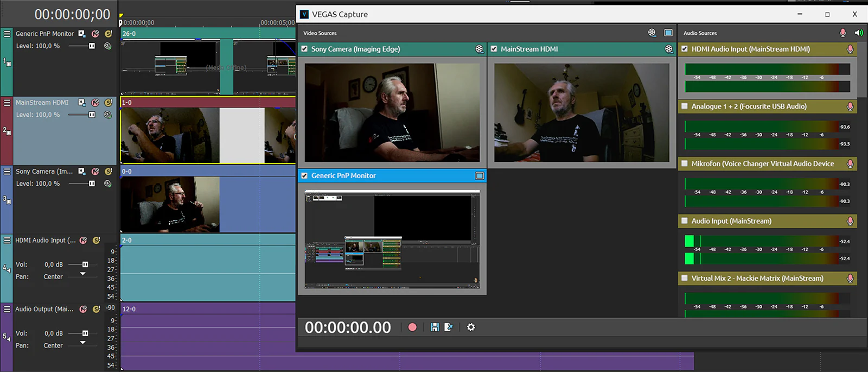
Task: Uncheck Generic PnP Monitor video source
Action: 304,175
